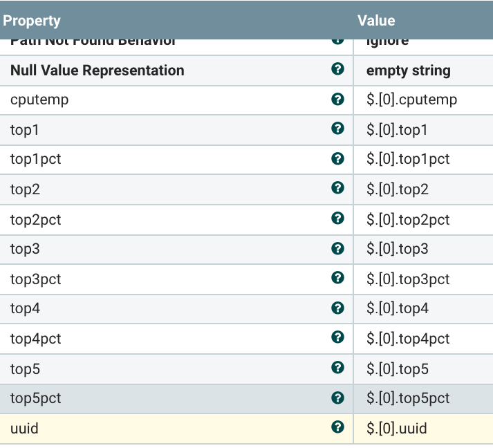Click help icon beside top1pct
Viewport: 493px width, 448px height.
click(x=337, y=159)
